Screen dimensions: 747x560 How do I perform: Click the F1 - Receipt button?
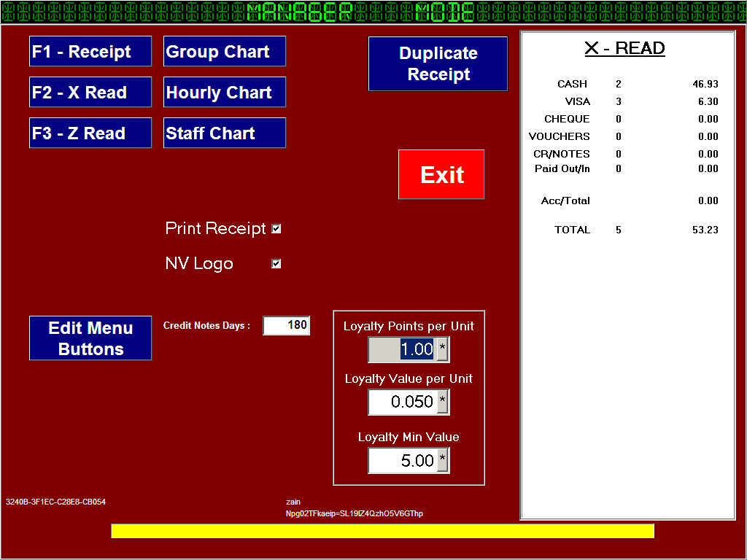coord(90,52)
